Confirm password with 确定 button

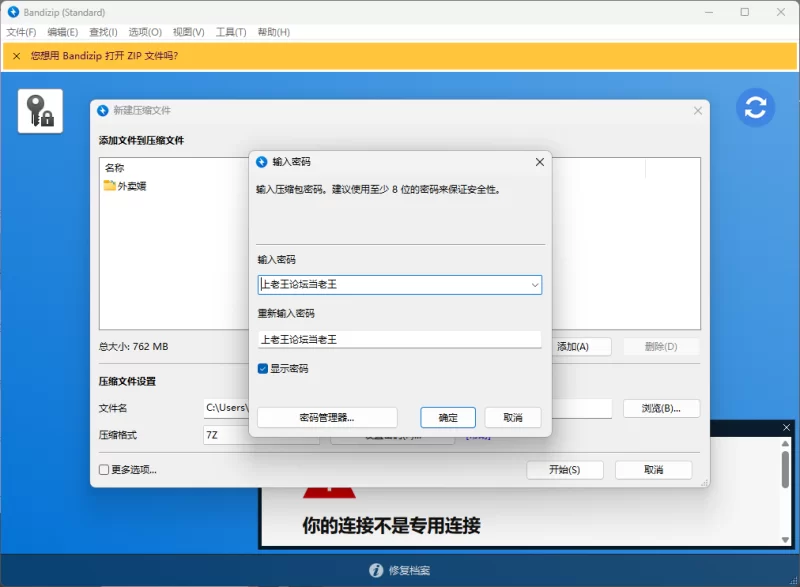tap(448, 418)
